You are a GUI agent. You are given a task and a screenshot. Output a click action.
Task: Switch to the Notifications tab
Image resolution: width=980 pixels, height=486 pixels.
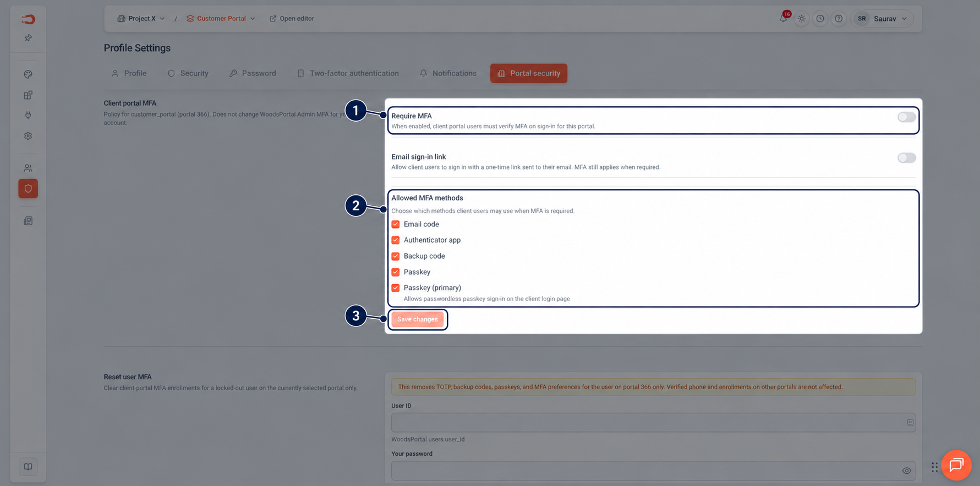[x=448, y=73]
